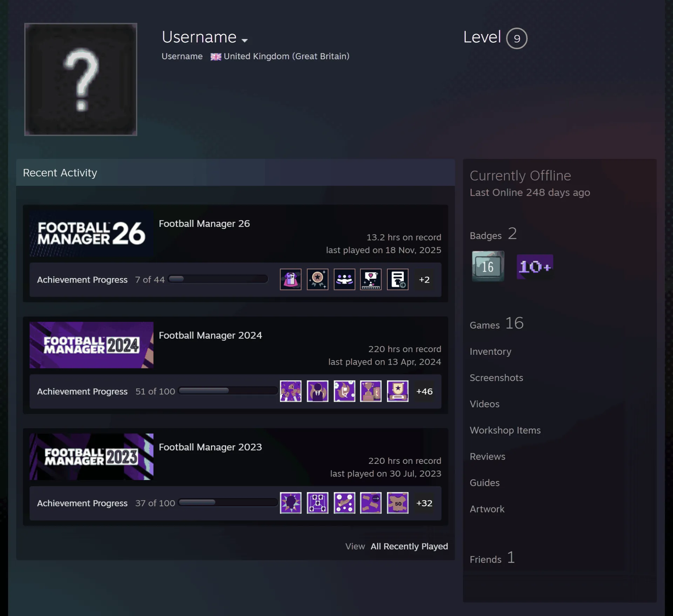The width and height of the screenshot is (673, 616).
Task: Click the profile avatar placeholder
Action: point(81,79)
